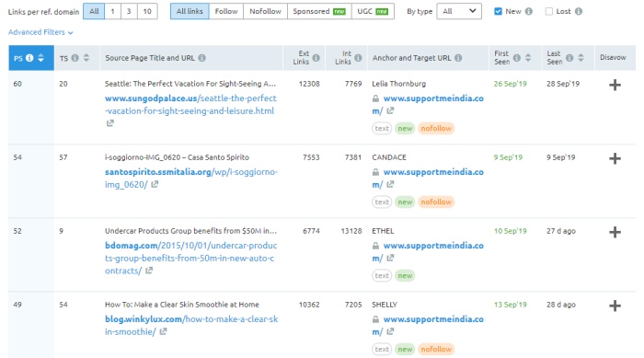Info icon beside Anchor and Target URL

point(458,58)
